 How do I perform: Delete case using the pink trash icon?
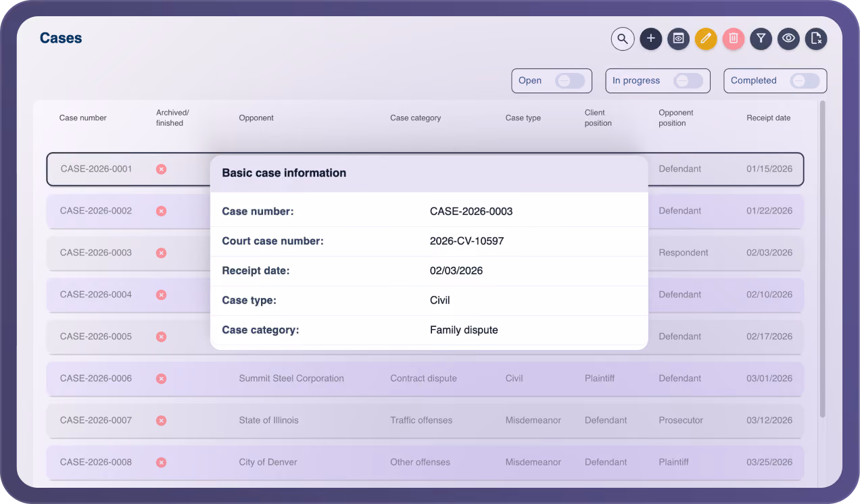point(734,39)
